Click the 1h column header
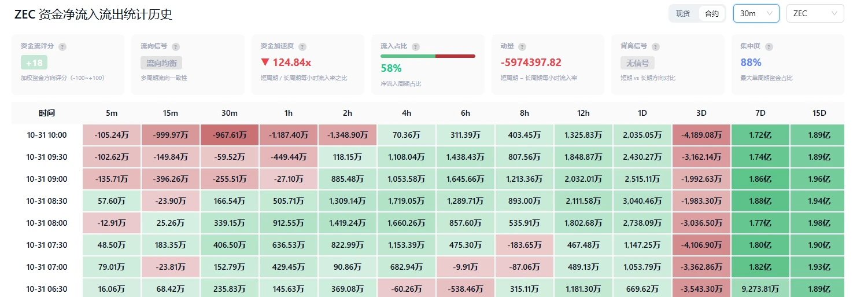 pyautogui.click(x=289, y=113)
